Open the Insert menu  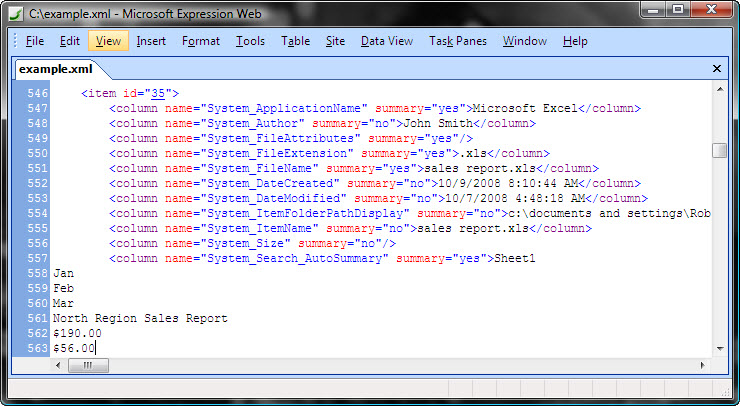pyautogui.click(x=151, y=41)
